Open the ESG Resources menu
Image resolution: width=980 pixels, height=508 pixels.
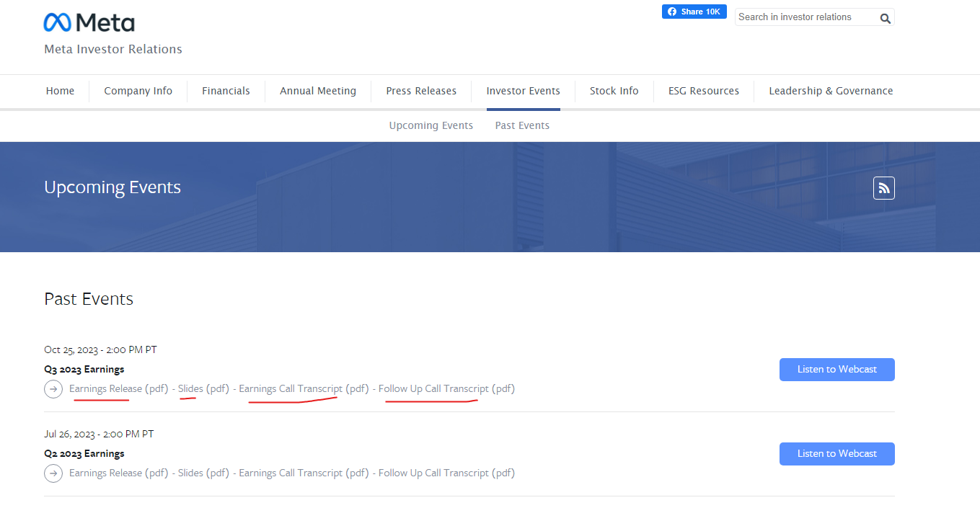704,91
